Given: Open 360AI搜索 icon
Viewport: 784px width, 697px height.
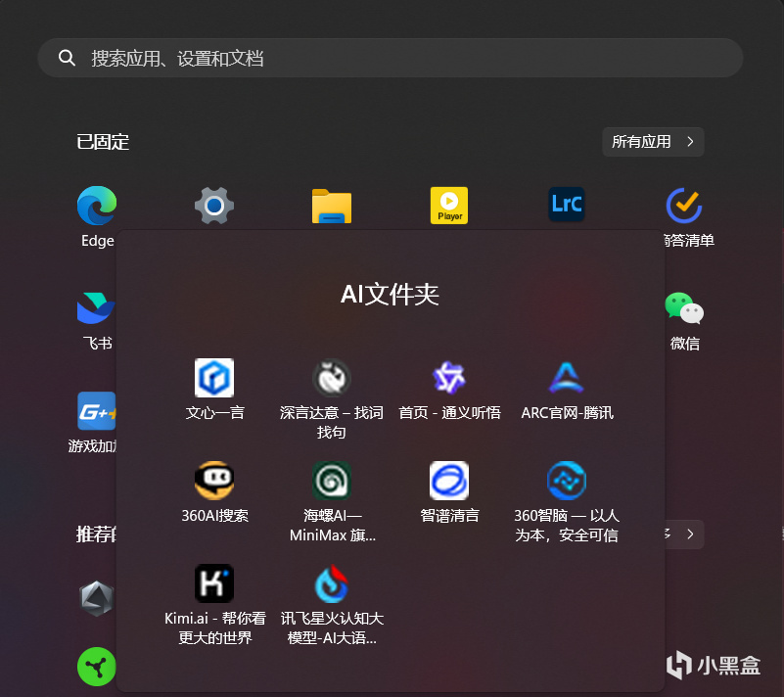Looking at the screenshot, I should 214,481.
